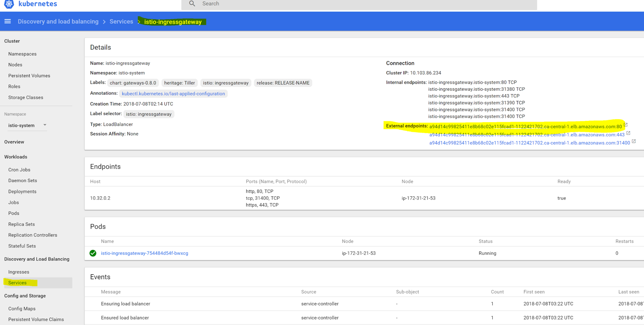Open external link icon for port 443 endpoint
Image resolution: width=644 pixels, height=325 pixels.
coord(628,133)
